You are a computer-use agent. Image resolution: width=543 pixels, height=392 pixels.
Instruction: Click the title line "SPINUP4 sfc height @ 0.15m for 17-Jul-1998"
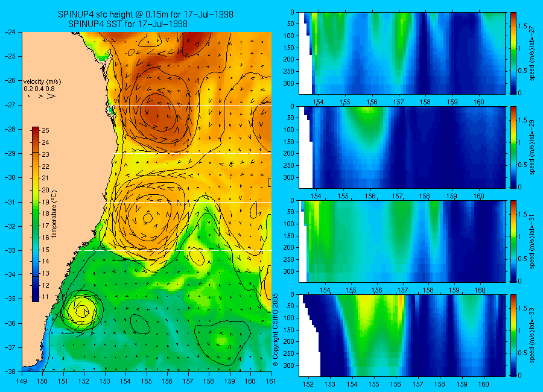[x=145, y=14]
